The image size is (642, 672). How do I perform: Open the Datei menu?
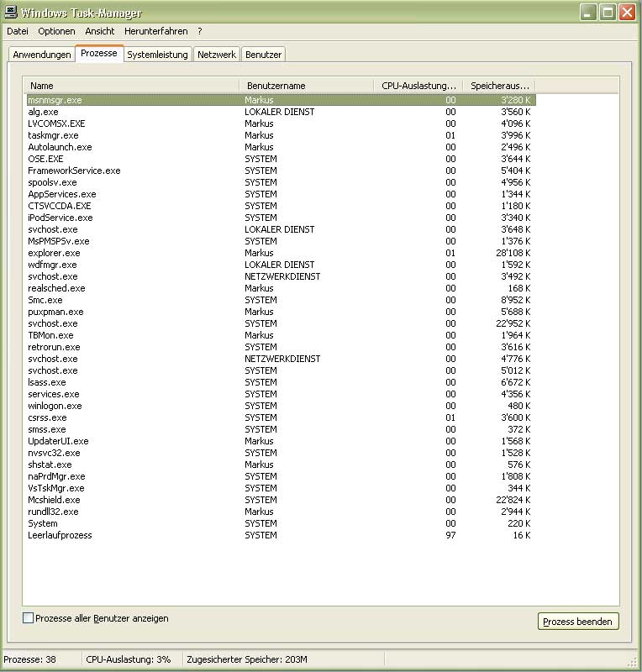18,31
